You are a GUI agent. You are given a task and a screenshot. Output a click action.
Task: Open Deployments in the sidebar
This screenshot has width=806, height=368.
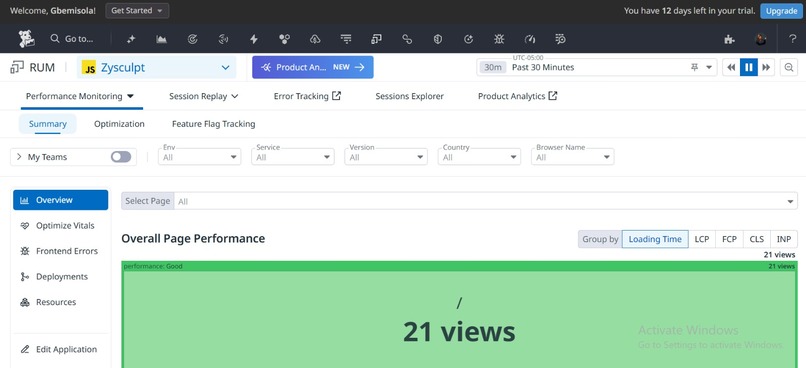click(61, 277)
